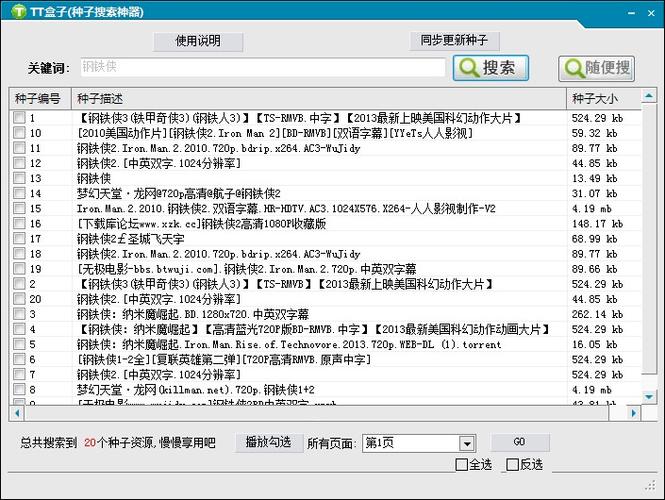This screenshot has height=500, width=665.
Task: Sort by the 种子编号 column header
Action: pyautogui.click(x=38, y=99)
